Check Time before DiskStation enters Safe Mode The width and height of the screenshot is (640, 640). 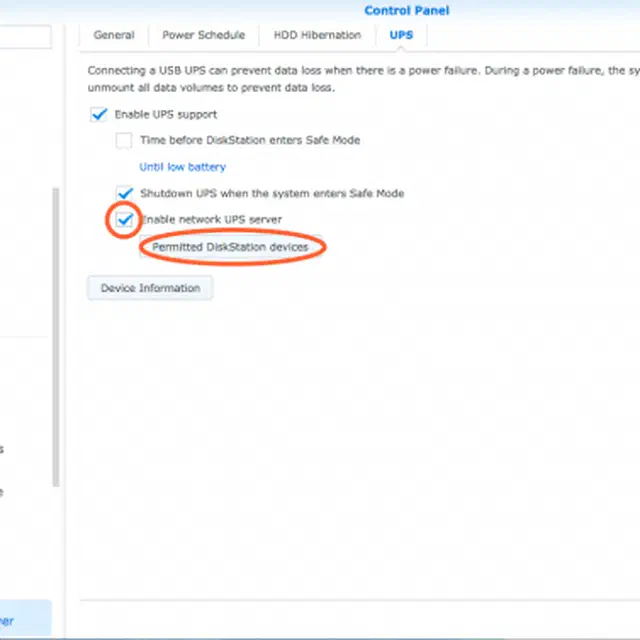(x=124, y=140)
